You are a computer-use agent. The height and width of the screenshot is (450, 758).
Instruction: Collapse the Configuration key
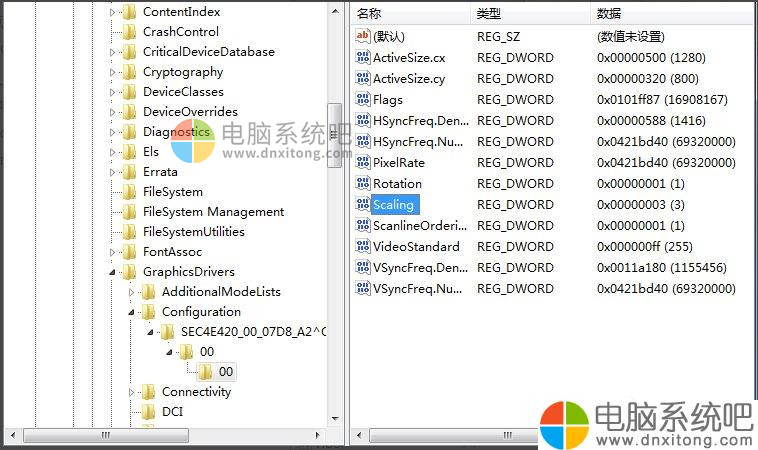point(131,312)
